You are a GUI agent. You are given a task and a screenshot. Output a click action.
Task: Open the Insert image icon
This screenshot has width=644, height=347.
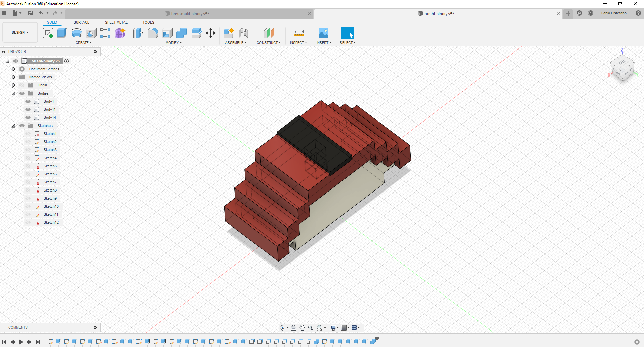(x=323, y=33)
